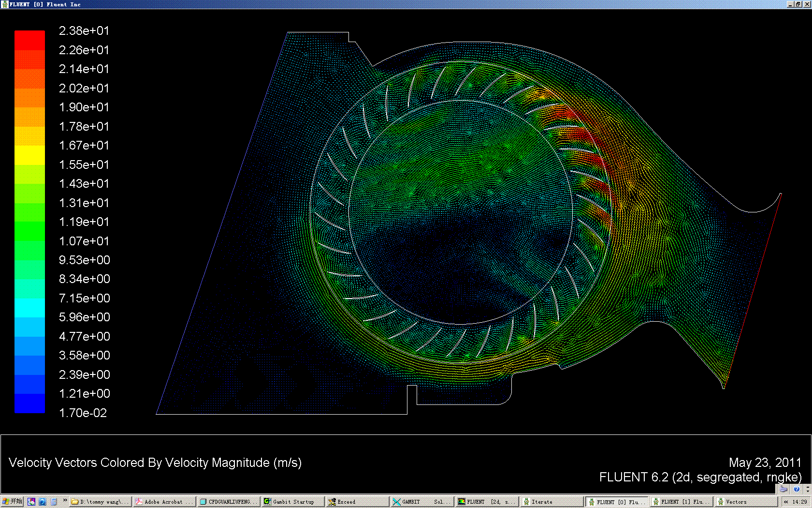The image size is (812, 508).
Task: Expand hidden system tray icons arrow
Action: pos(786,502)
